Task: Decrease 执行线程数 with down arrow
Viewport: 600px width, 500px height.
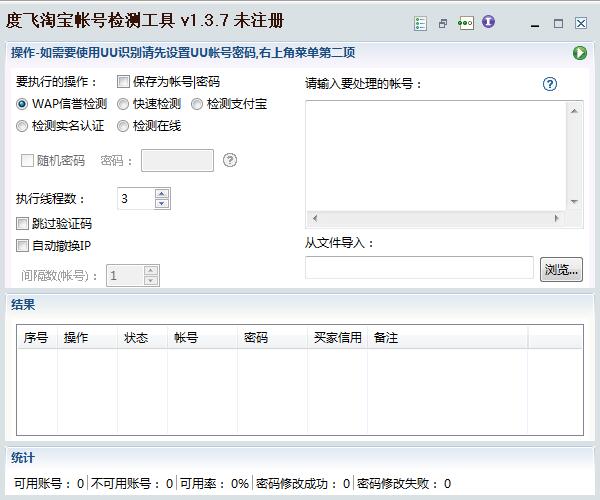Action: pyautogui.click(x=162, y=204)
